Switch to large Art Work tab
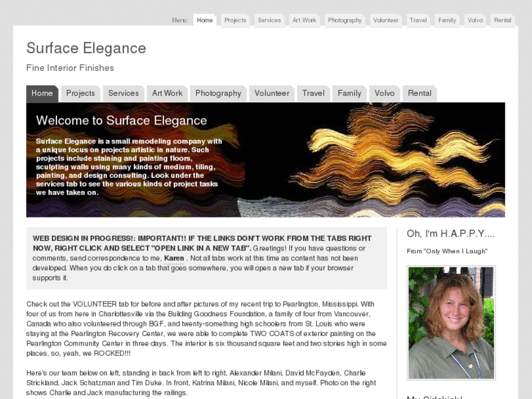The image size is (532, 399). pyautogui.click(x=168, y=94)
